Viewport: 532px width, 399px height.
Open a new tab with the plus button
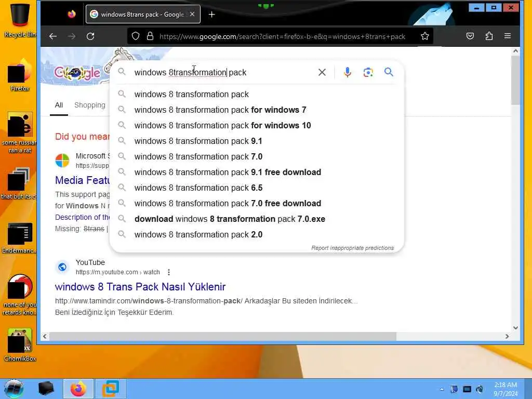[212, 14]
